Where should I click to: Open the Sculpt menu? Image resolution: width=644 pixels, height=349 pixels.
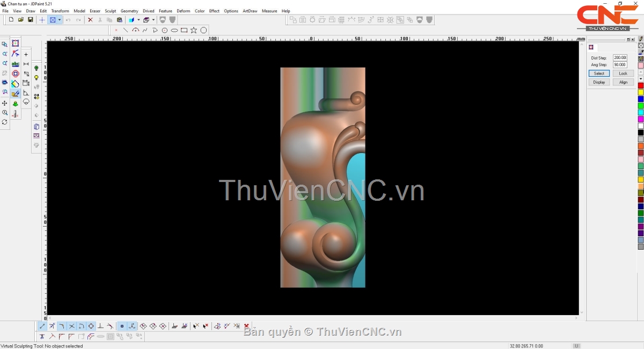pos(110,11)
